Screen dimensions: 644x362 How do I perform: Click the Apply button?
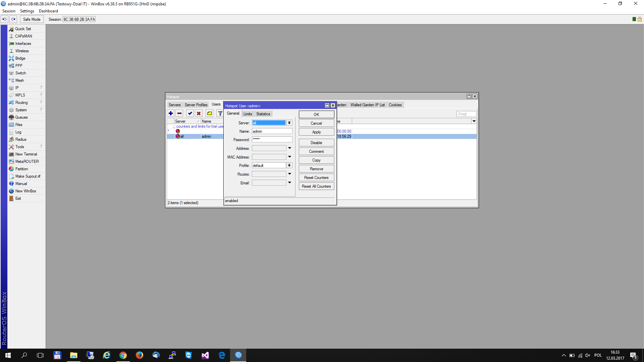click(316, 132)
